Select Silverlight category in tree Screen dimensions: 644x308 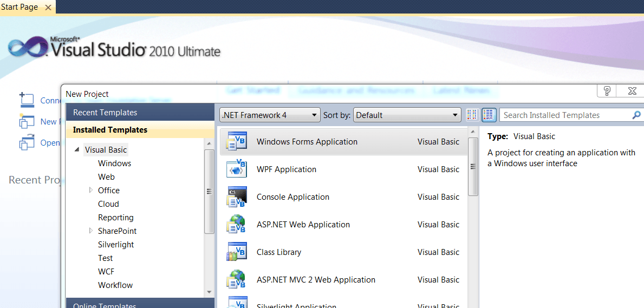tap(116, 245)
